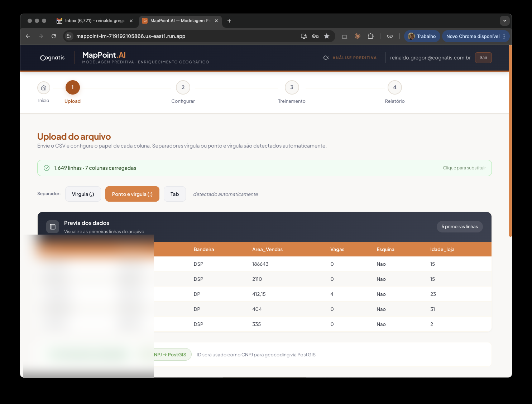The width and height of the screenshot is (532, 404).
Task: Switch to the Inbox Gmail tab
Action: point(95,21)
